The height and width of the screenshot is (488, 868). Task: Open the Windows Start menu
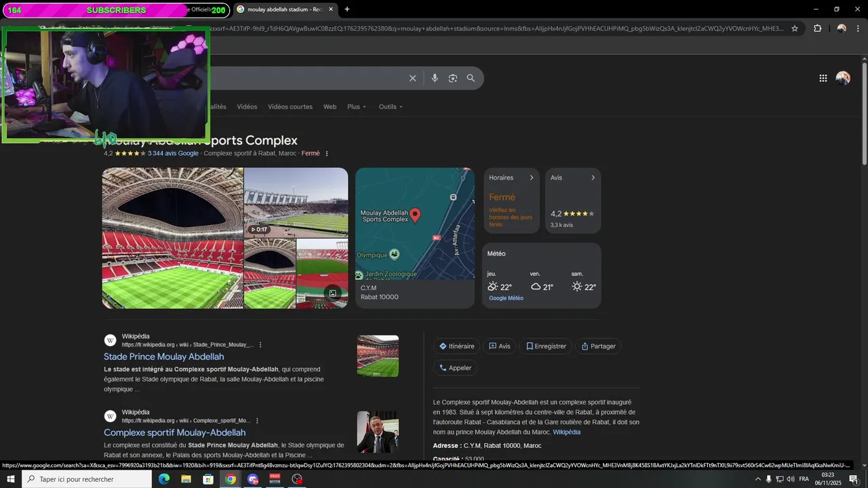(11, 479)
